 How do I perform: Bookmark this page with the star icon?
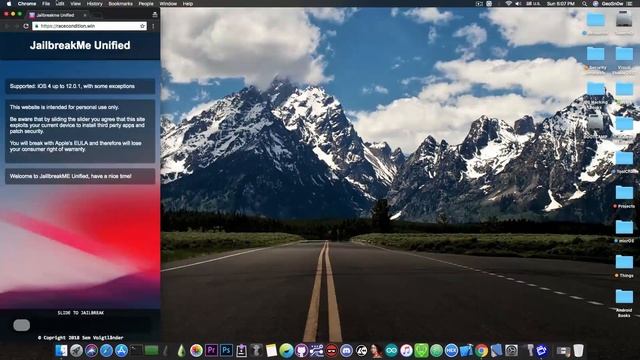coord(142,26)
